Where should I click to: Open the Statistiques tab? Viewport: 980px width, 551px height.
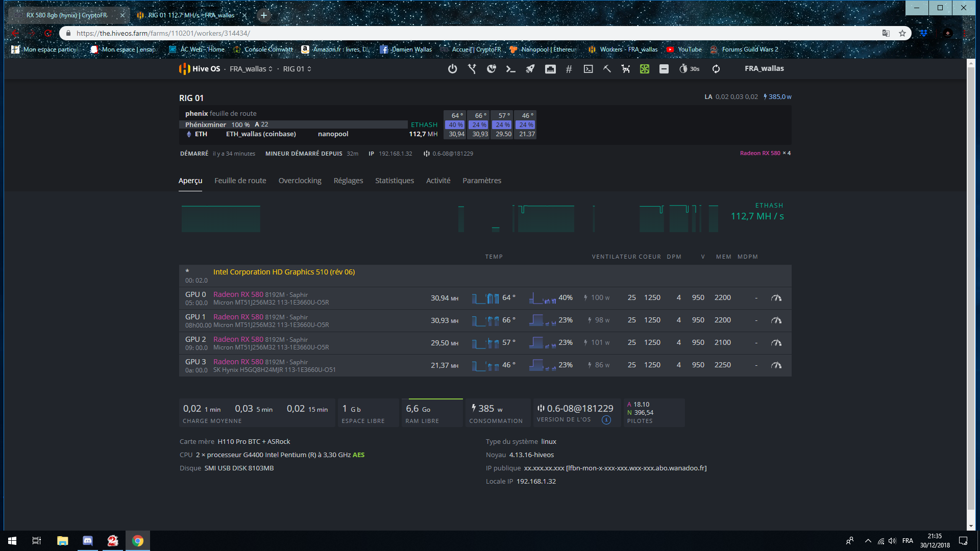tap(394, 181)
